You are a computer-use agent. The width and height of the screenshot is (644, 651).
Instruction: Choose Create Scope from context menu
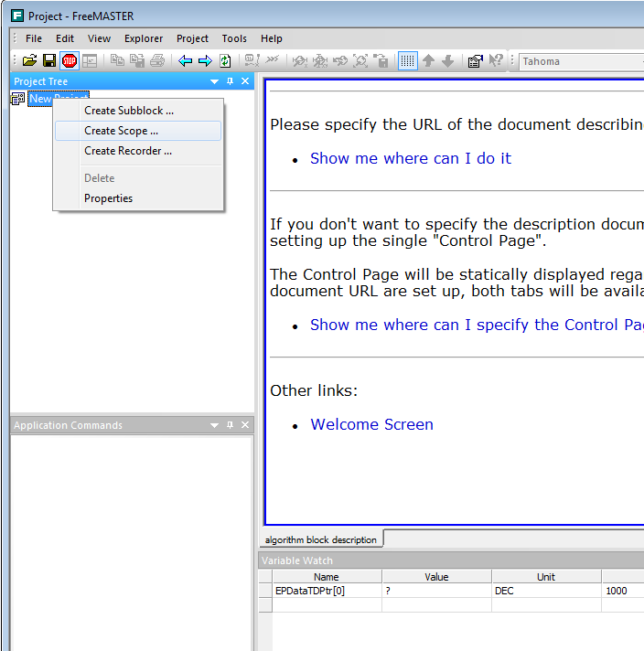pyautogui.click(x=138, y=131)
